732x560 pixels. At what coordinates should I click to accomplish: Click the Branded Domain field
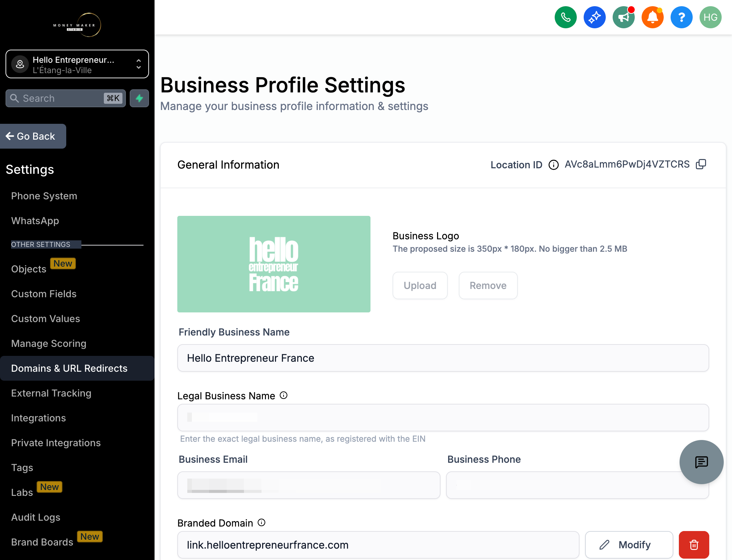click(378, 545)
